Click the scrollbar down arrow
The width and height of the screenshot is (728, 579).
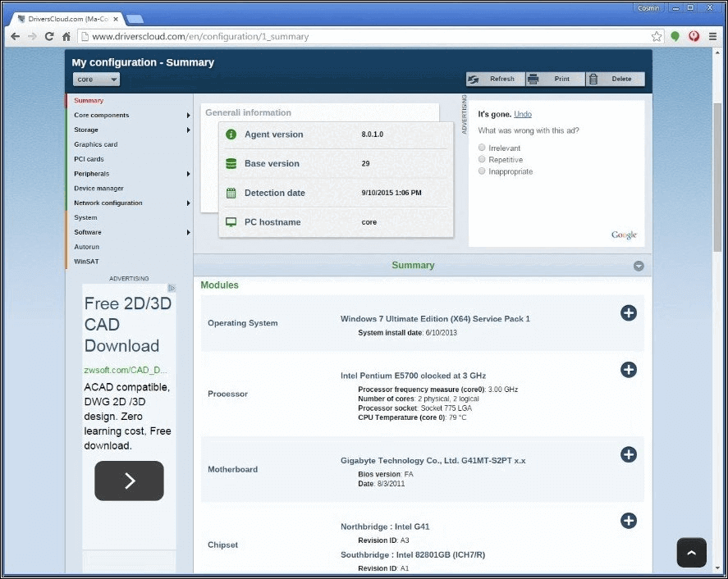coord(717,569)
